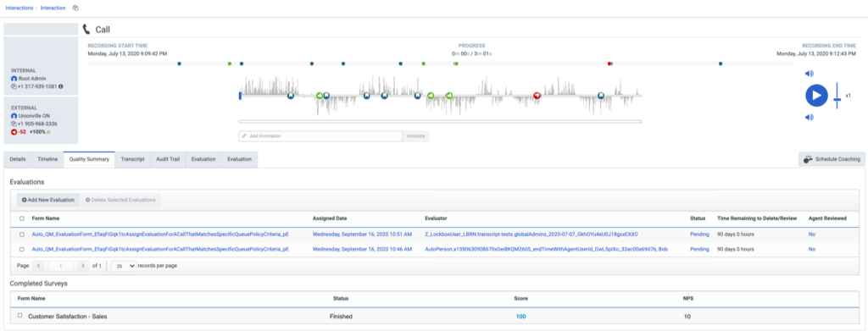Click the Customer Satisfaction - Sales form name
The height and width of the screenshot is (331, 868).
68,317
